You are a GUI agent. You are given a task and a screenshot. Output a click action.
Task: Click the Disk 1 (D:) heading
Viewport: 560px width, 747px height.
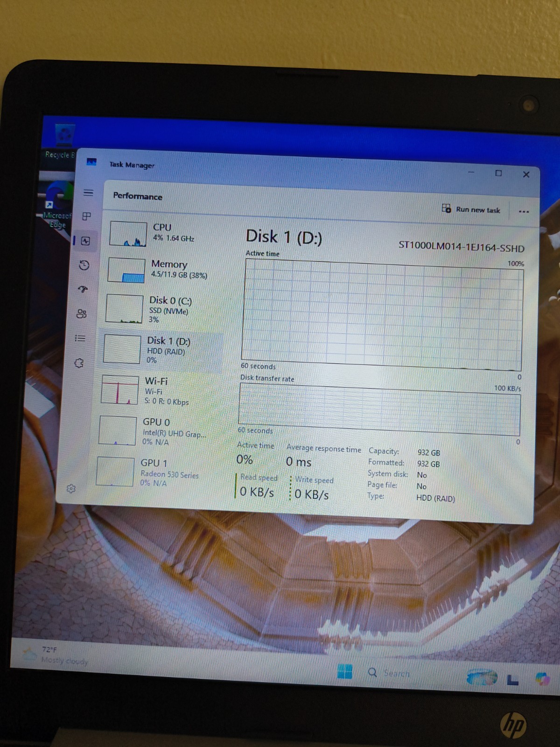pos(284,237)
